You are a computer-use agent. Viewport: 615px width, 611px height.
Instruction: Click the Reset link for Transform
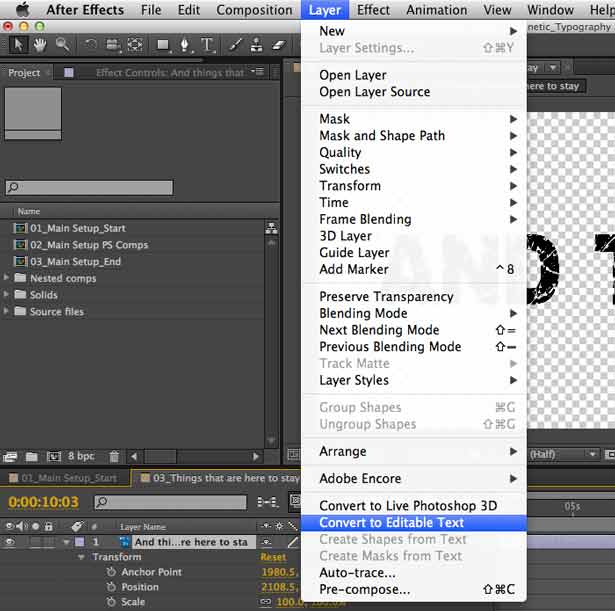[x=273, y=557]
